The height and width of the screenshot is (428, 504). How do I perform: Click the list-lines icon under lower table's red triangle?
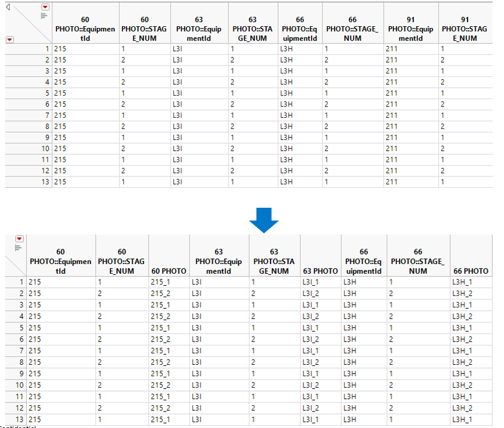tap(18, 248)
